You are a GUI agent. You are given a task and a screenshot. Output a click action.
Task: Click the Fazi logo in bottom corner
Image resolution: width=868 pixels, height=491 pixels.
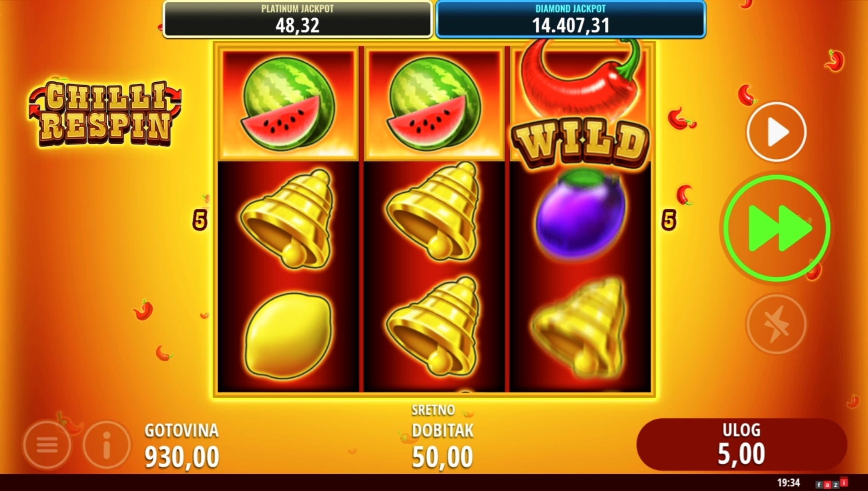coord(832,484)
